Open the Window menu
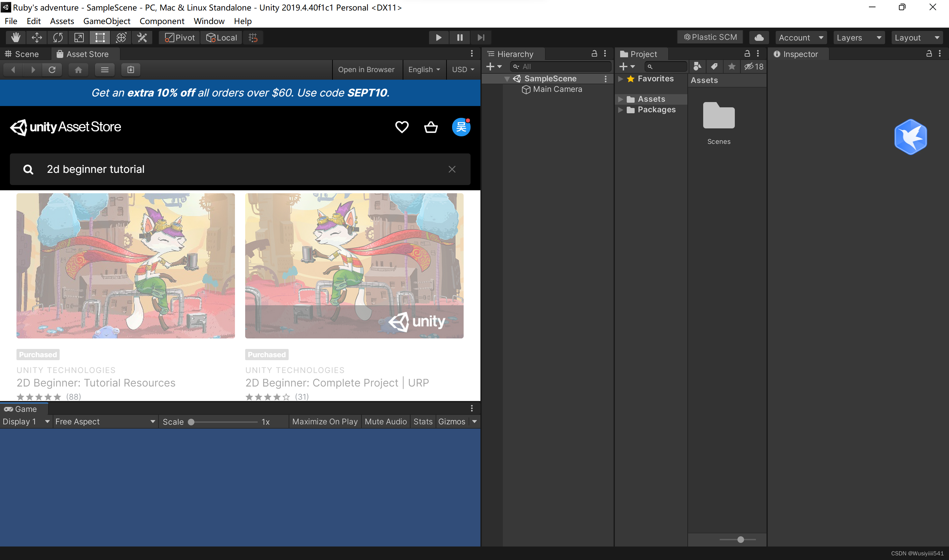The image size is (949, 560). coord(209,21)
